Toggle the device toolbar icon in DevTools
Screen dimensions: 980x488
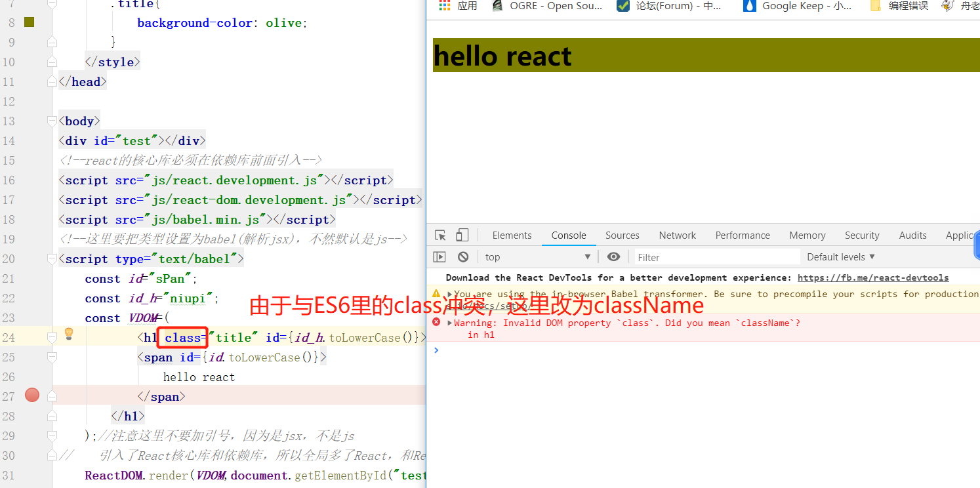[x=462, y=235]
